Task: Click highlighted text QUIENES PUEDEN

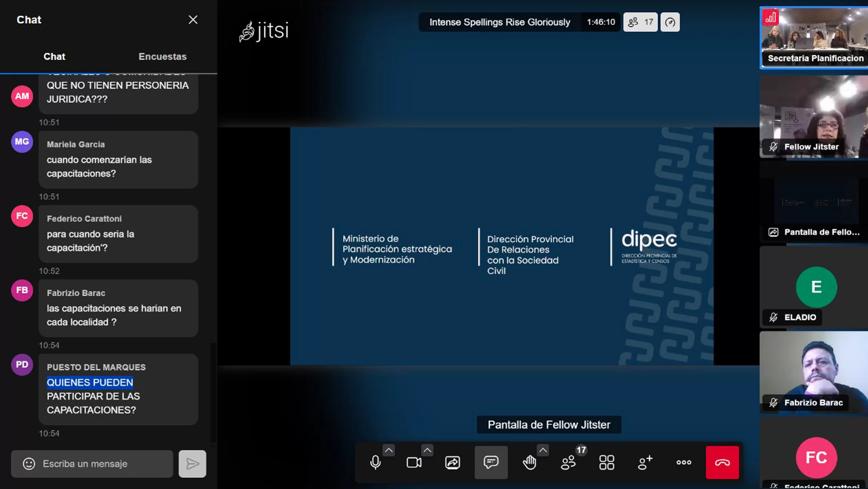Action: coord(90,382)
